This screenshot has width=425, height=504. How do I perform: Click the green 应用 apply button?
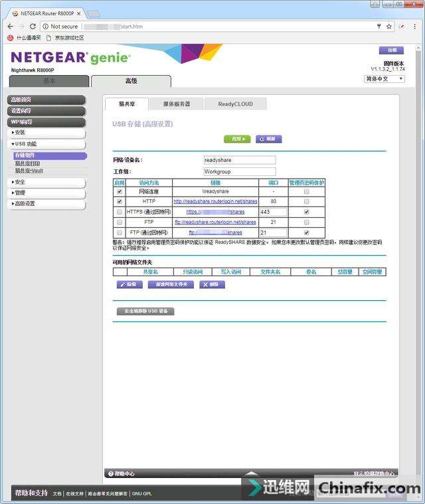click(237, 139)
